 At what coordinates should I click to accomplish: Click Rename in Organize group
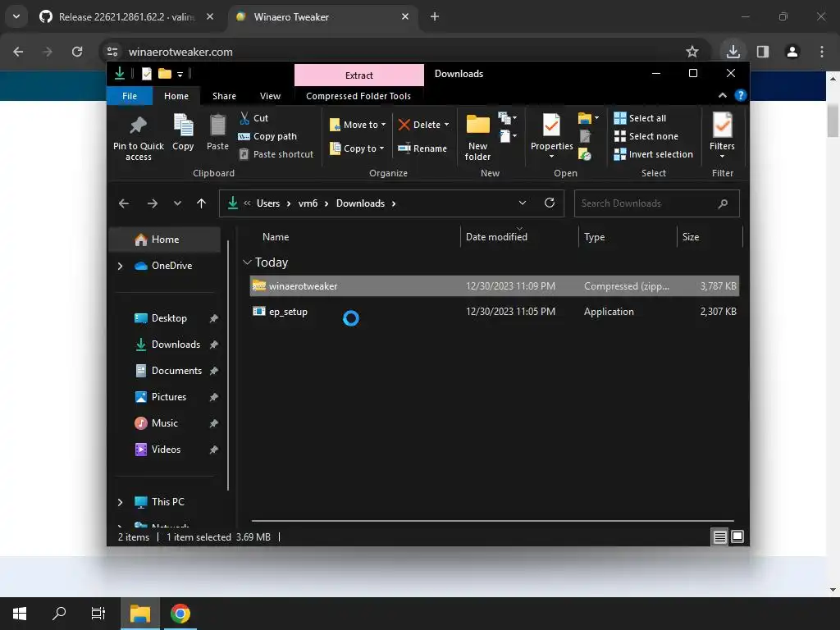[x=422, y=148]
